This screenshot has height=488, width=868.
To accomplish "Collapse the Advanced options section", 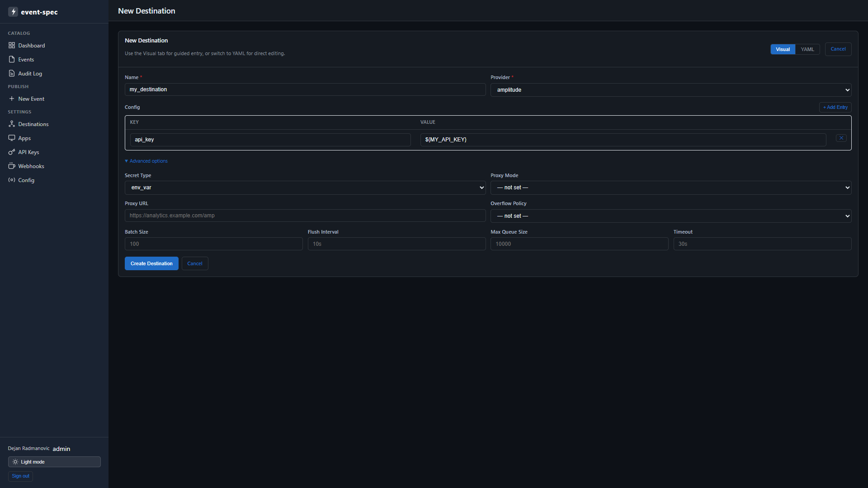I will (x=146, y=161).
